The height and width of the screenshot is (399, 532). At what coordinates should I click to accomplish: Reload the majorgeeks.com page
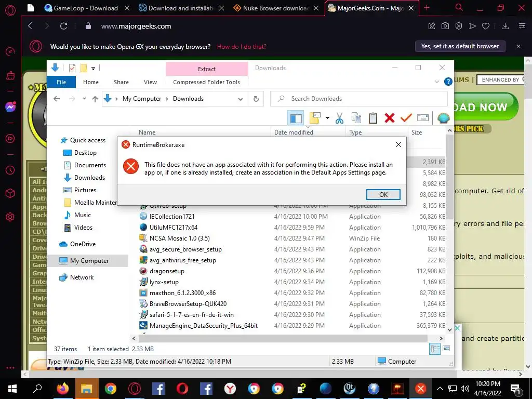tap(63, 26)
